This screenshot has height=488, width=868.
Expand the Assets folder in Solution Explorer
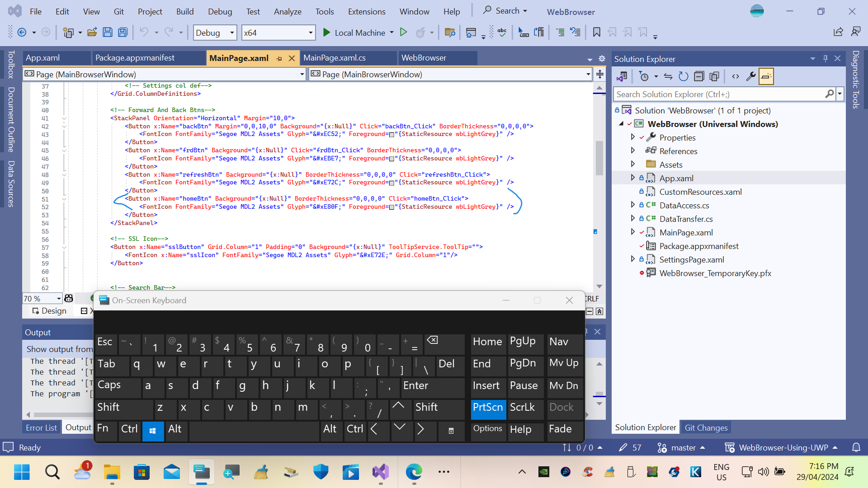click(x=634, y=164)
